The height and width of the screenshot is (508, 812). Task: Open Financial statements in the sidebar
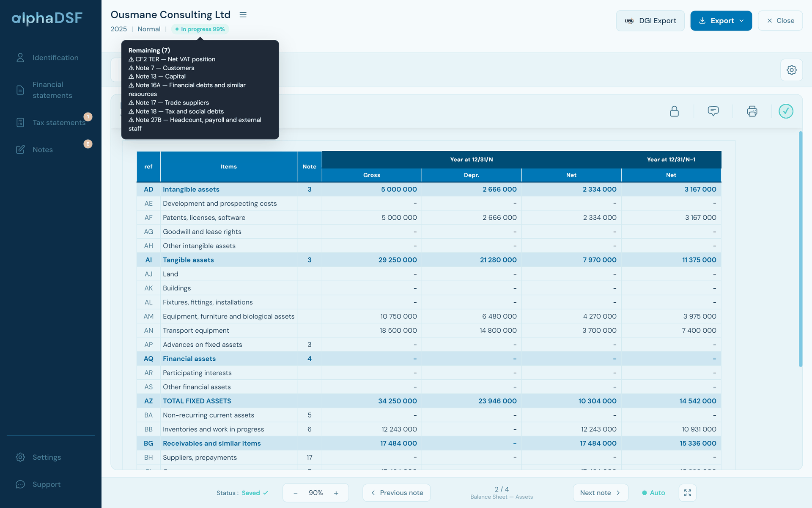coord(51,90)
